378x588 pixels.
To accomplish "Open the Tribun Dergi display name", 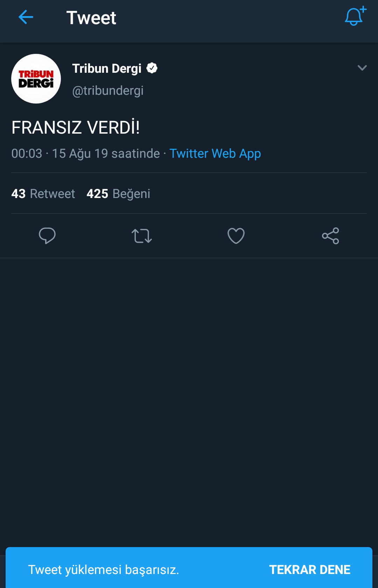I will 107,69.
